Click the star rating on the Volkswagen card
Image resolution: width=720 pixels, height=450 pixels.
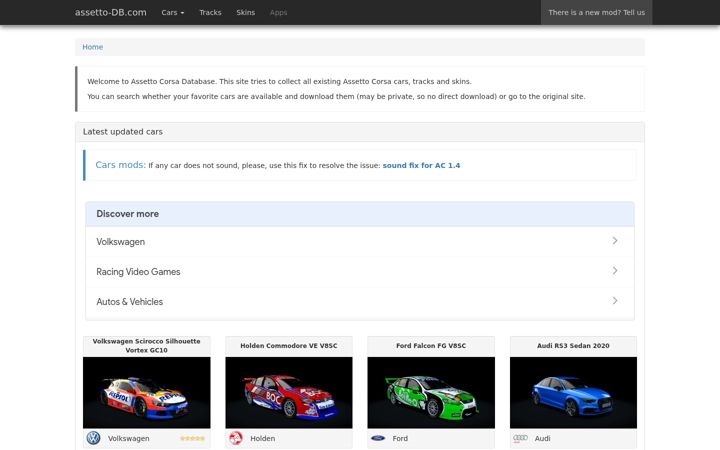(x=192, y=439)
